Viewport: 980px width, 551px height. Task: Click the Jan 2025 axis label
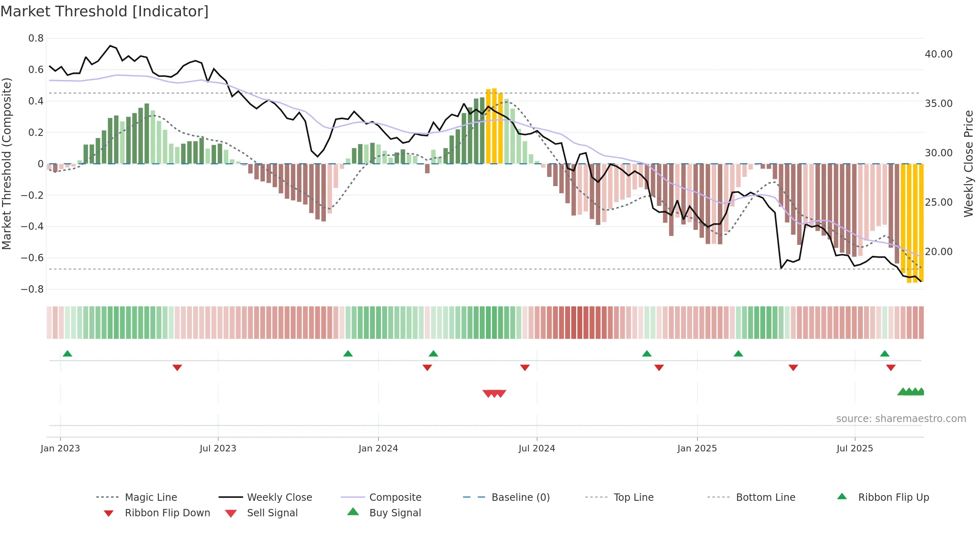pyautogui.click(x=697, y=448)
